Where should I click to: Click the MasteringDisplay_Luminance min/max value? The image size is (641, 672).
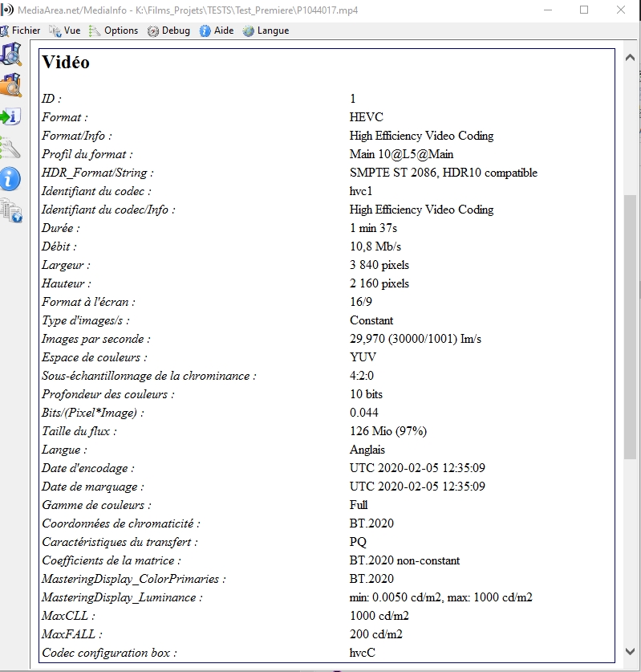coord(441,597)
